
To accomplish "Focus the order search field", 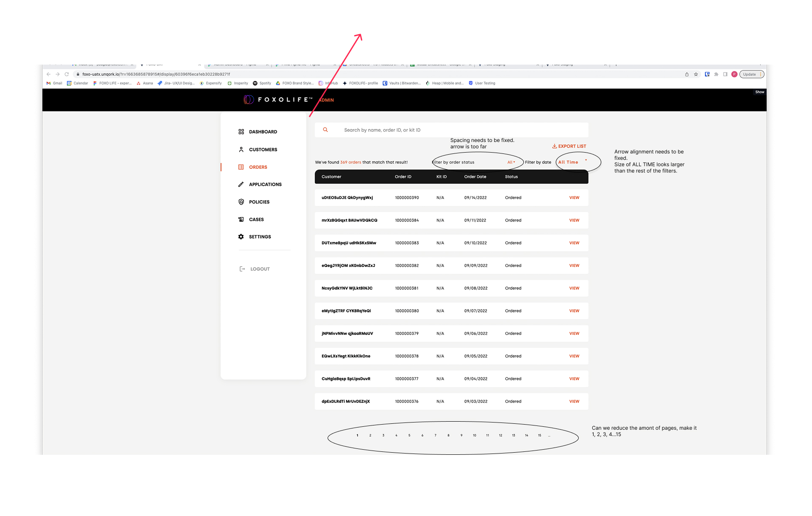I will (451, 130).
